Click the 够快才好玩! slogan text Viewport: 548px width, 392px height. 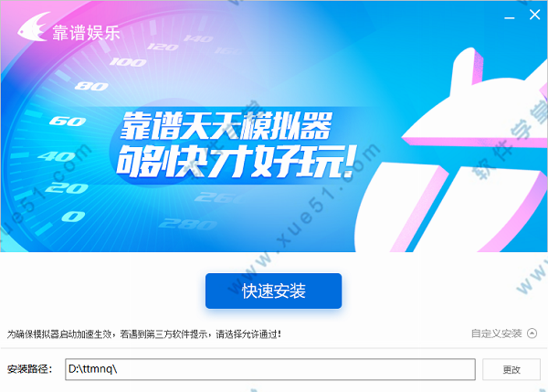click(237, 162)
